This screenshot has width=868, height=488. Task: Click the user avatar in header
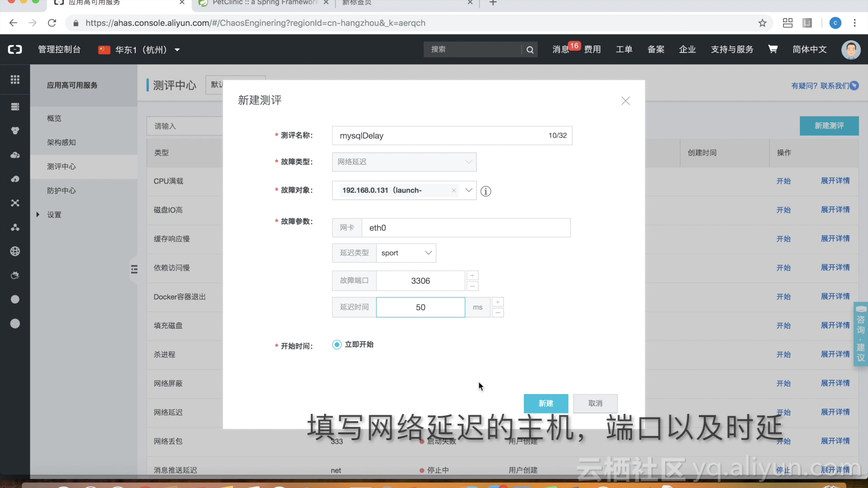click(x=850, y=49)
